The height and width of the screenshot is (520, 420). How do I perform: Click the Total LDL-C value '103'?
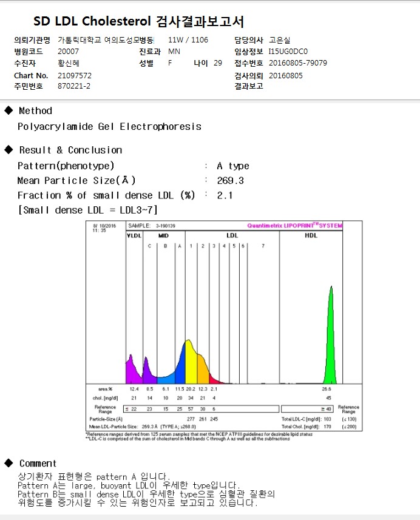coord(327,419)
